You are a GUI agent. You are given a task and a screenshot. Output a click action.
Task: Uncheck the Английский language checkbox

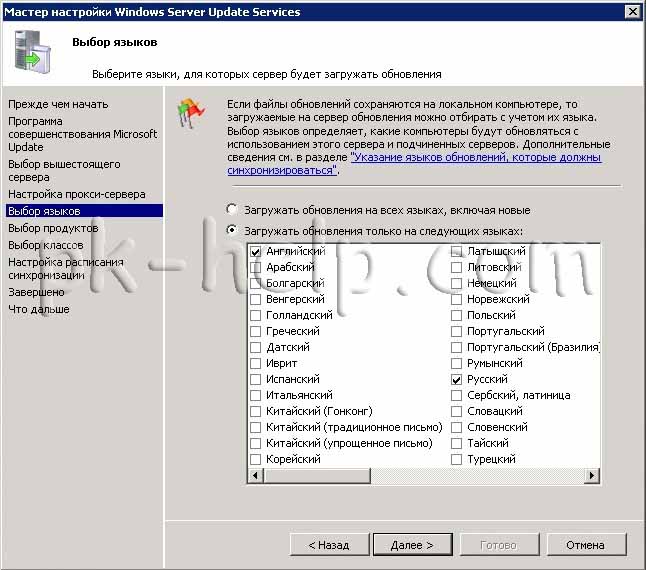pyautogui.click(x=255, y=251)
